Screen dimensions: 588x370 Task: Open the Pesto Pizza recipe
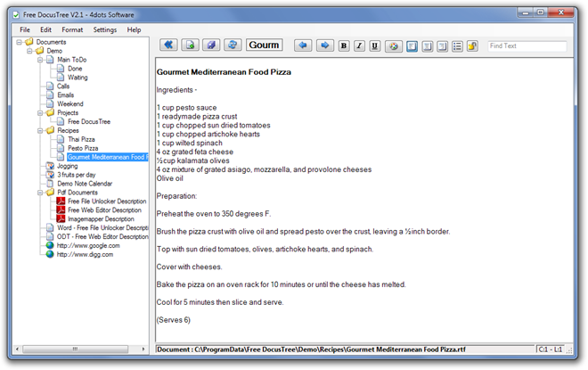click(x=83, y=148)
